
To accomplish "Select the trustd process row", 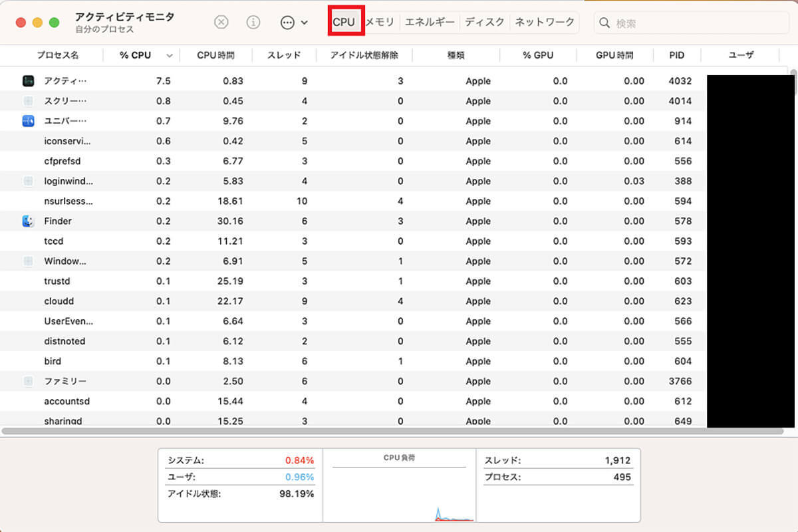I will click(352, 281).
